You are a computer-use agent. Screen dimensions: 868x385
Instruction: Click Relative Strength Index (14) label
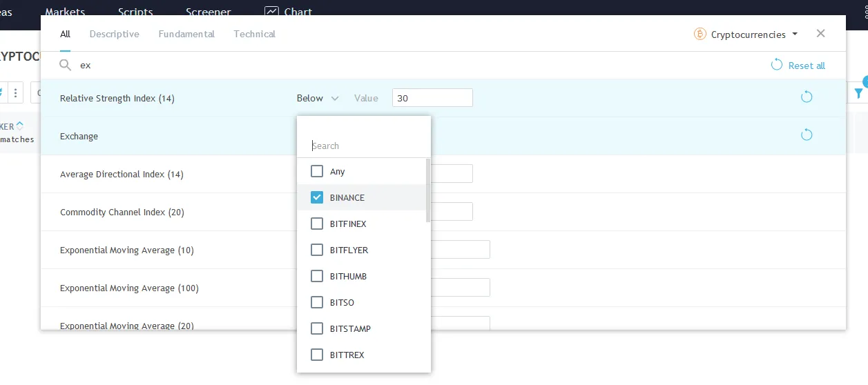(x=117, y=99)
